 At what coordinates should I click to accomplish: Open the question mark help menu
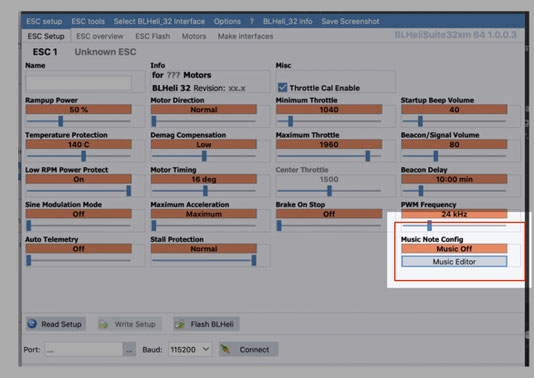[252, 21]
